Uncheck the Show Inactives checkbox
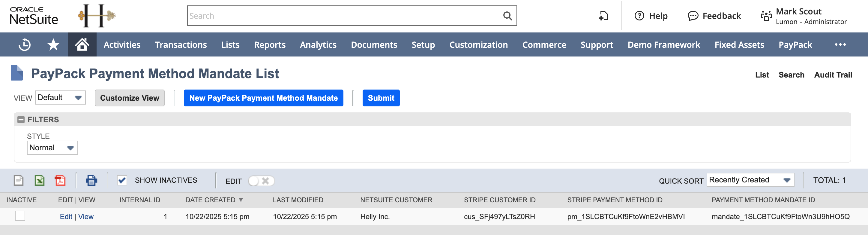Image resolution: width=868 pixels, height=235 pixels. [122, 180]
